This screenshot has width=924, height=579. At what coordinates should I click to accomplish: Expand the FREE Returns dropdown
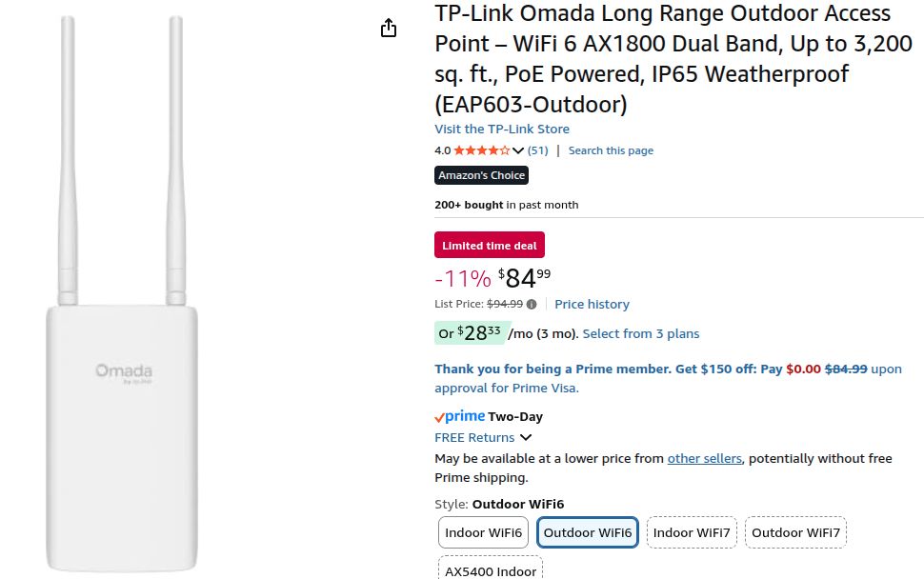526,438
